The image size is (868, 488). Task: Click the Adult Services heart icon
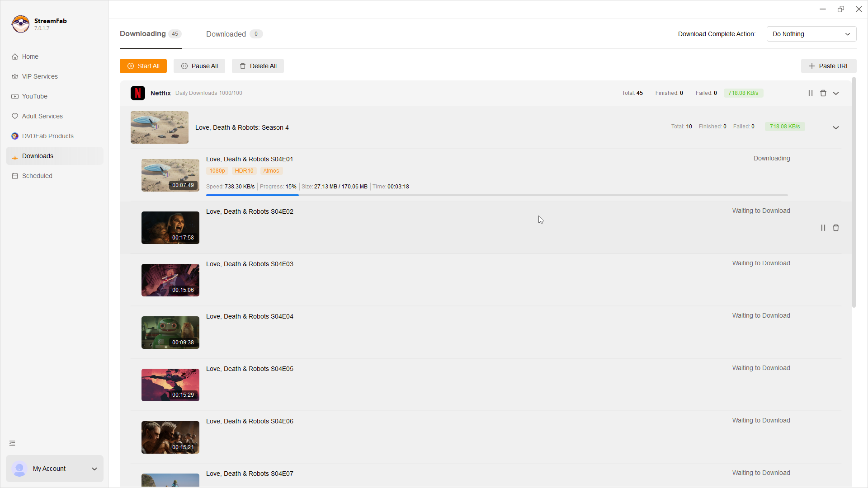pyautogui.click(x=15, y=116)
